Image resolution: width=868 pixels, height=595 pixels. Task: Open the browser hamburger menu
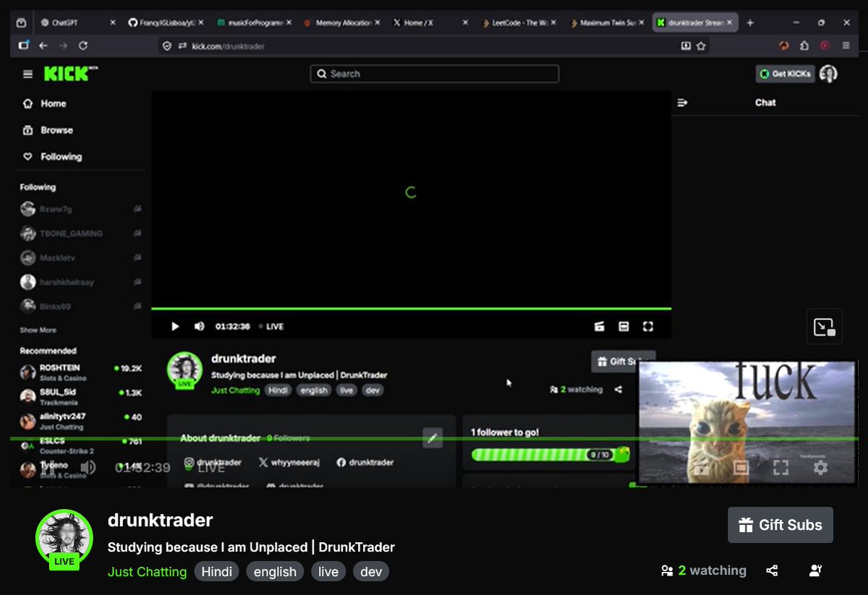point(846,46)
